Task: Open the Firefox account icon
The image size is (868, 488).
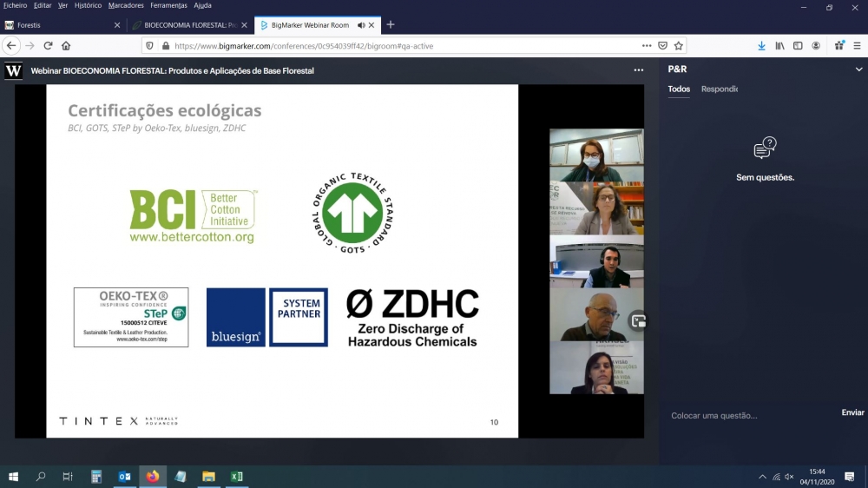Action: (816, 46)
